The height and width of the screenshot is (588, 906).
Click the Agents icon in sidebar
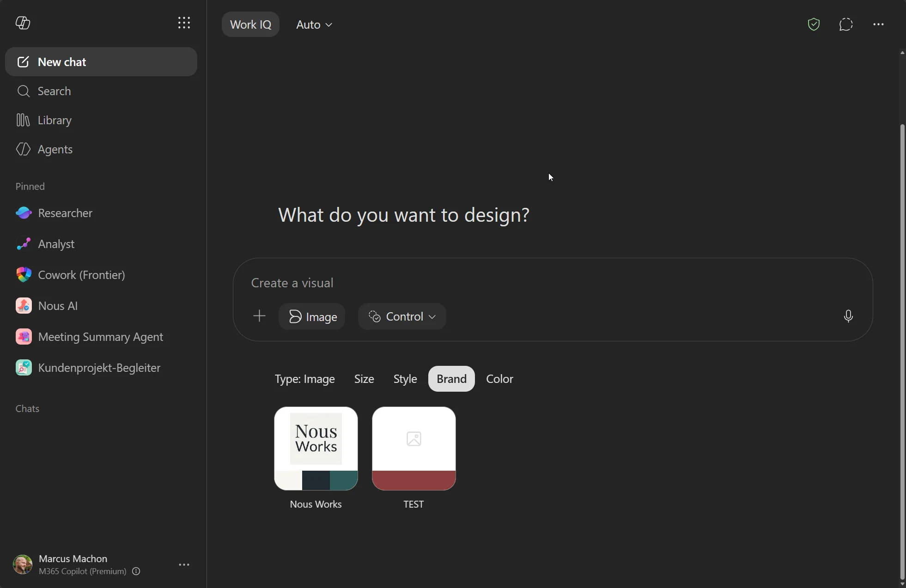tap(23, 149)
